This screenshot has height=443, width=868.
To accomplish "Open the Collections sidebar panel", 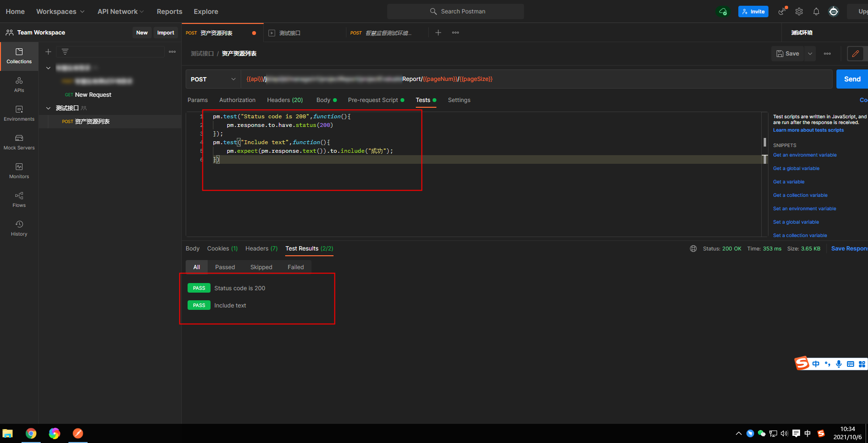I will (19, 56).
